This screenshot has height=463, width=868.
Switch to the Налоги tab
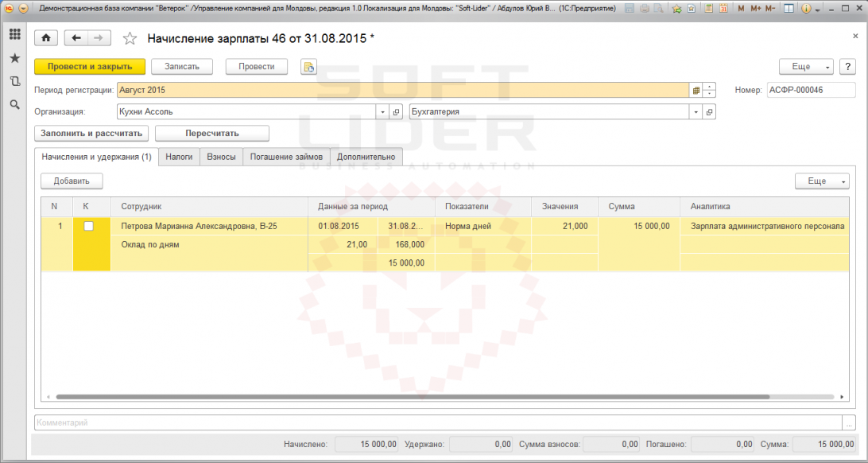click(x=179, y=157)
